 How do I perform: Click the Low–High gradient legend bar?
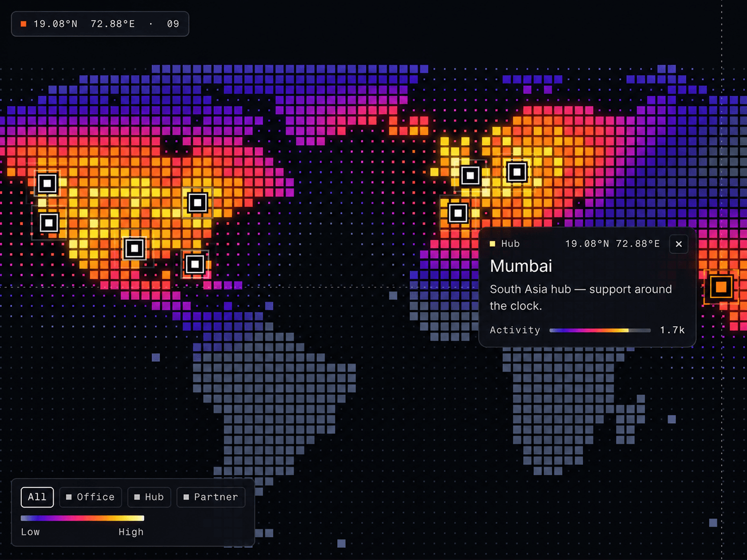tap(83, 518)
